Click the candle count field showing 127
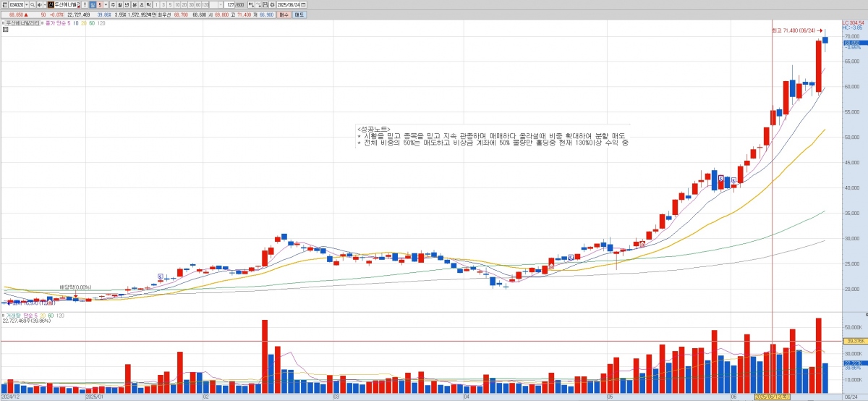Image resolution: width=868 pixels, height=401 pixels. pyautogui.click(x=233, y=4)
